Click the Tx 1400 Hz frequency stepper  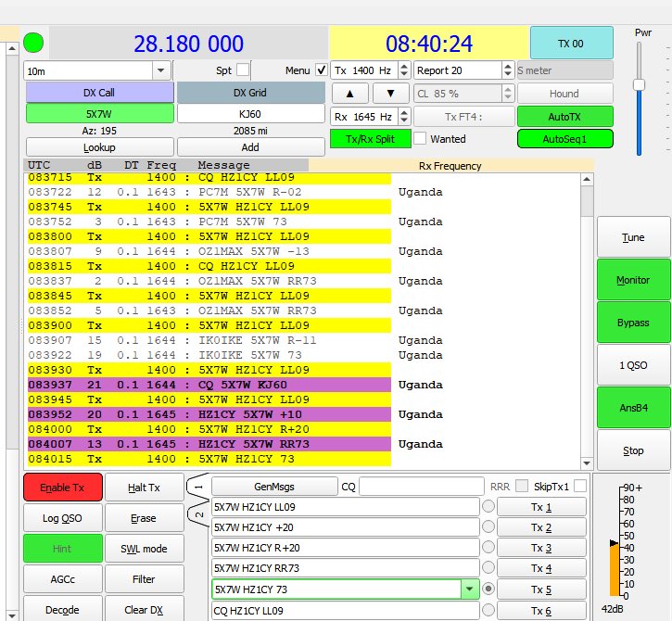pyautogui.click(x=404, y=70)
